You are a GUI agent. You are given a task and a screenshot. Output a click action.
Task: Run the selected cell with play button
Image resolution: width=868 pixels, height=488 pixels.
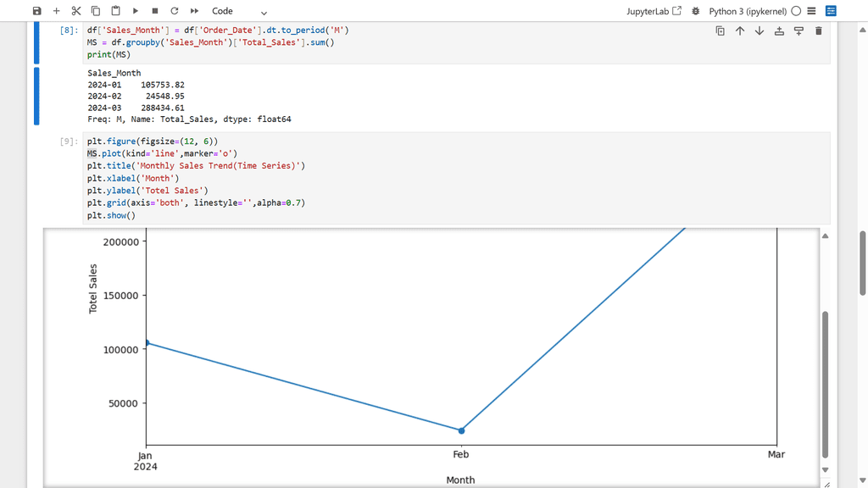click(x=136, y=11)
